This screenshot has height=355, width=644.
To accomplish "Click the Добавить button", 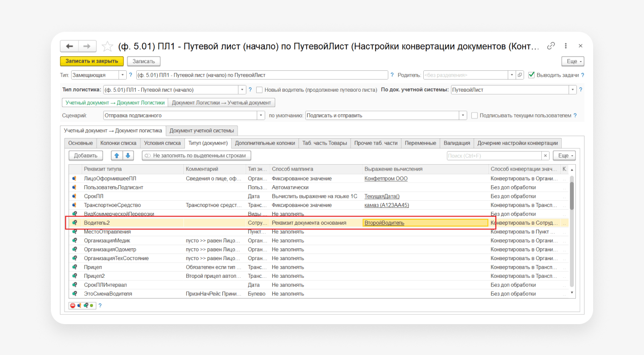I will [x=86, y=156].
